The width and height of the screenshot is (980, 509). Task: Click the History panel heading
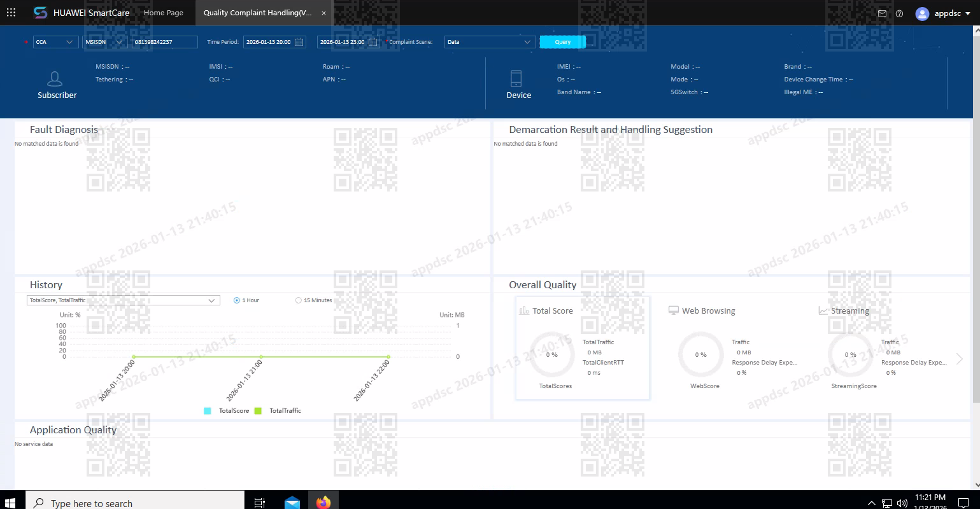tap(46, 285)
